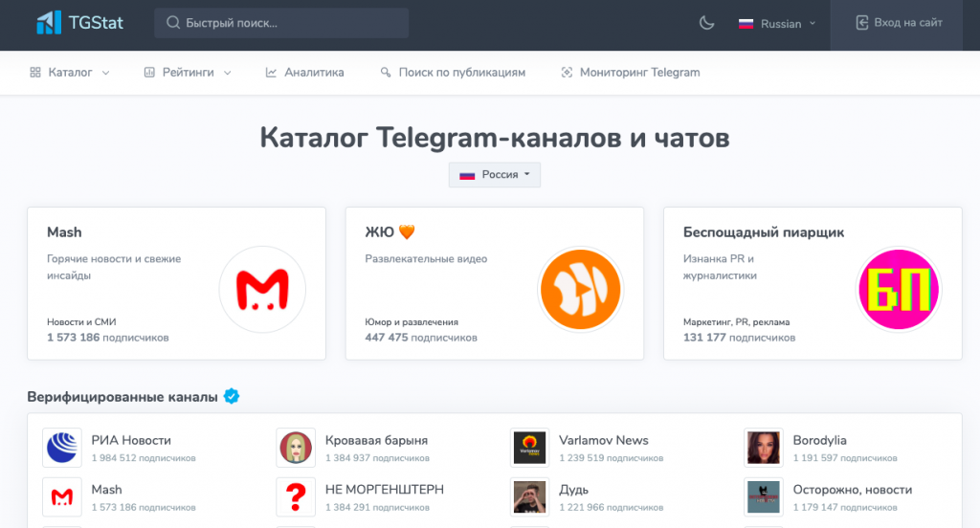Click 1 239 519 подписчиков text
Screen dimensions: 980x528
tap(611, 458)
